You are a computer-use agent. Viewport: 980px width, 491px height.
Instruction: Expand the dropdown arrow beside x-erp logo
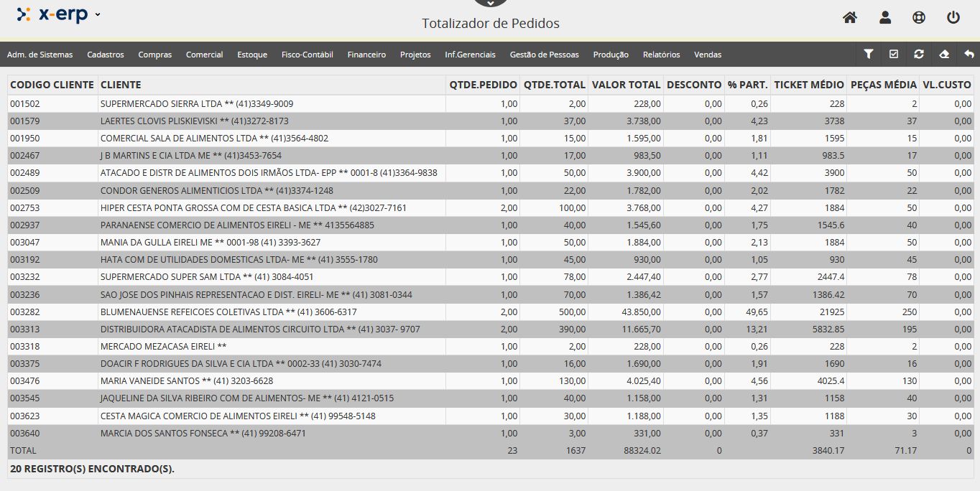pos(98,14)
